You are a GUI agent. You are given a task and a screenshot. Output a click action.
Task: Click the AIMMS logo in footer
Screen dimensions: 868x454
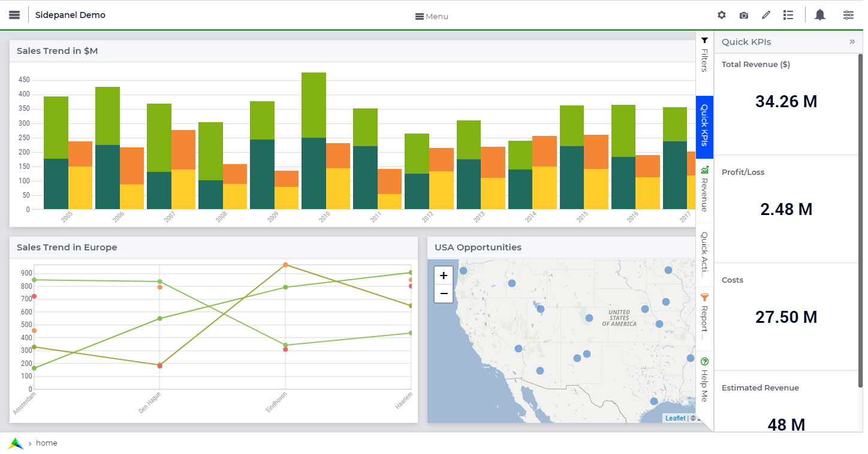tap(16, 443)
